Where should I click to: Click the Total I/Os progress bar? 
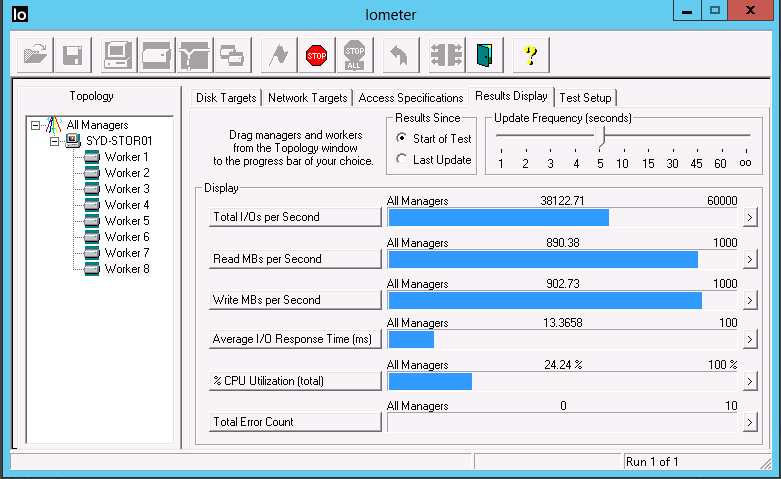coord(562,218)
